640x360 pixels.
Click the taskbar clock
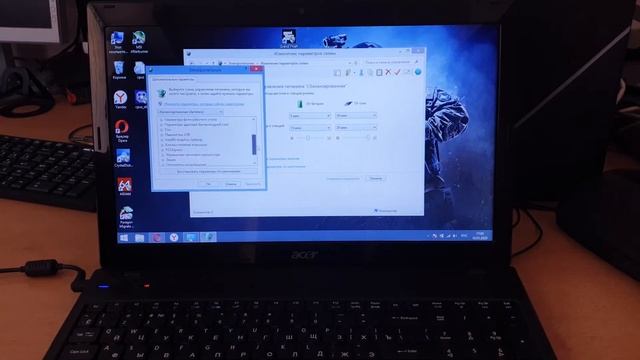click(479, 236)
